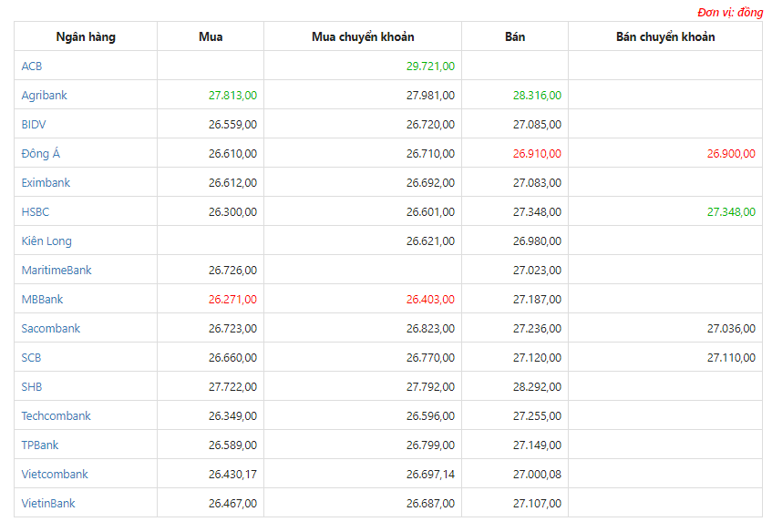Select ACB's 29.721,00 transfer buy rate
This screenshot has width=772, height=532.
point(430,66)
